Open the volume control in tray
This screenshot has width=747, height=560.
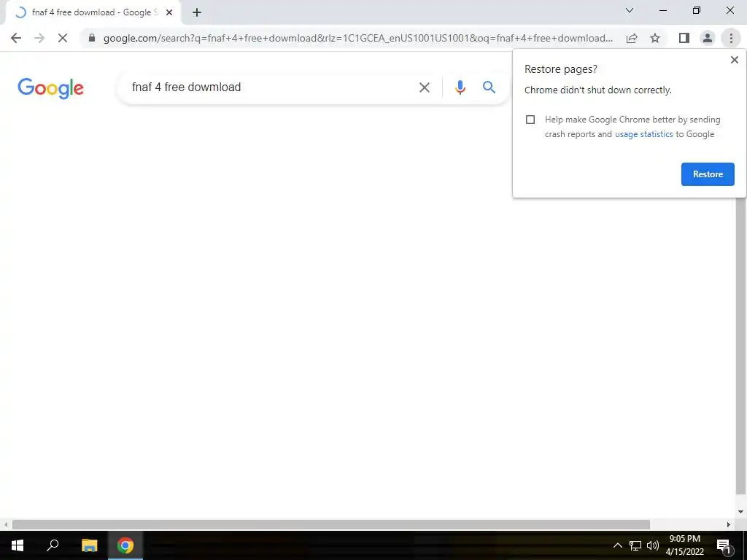tap(653, 545)
